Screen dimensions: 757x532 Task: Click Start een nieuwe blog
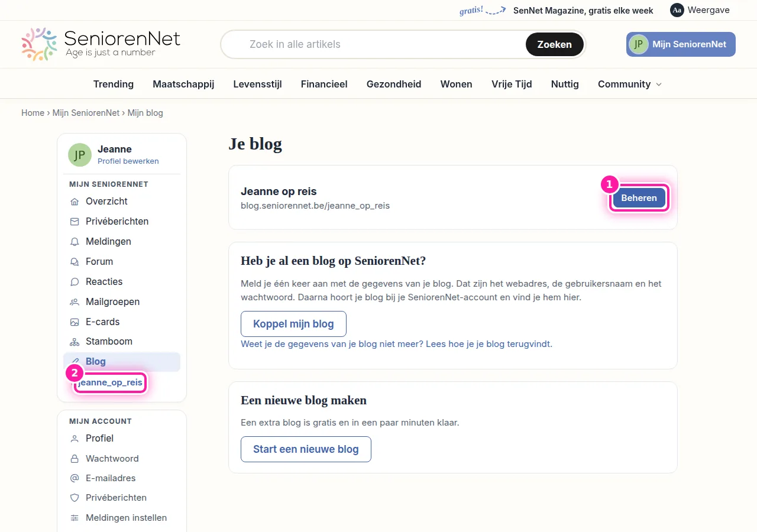click(306, 449)
